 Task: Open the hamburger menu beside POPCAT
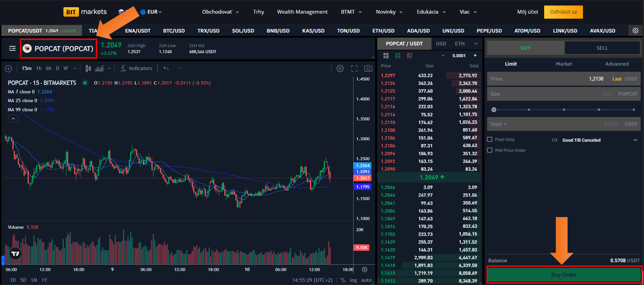pyautogui.click(x=12, y=48)
